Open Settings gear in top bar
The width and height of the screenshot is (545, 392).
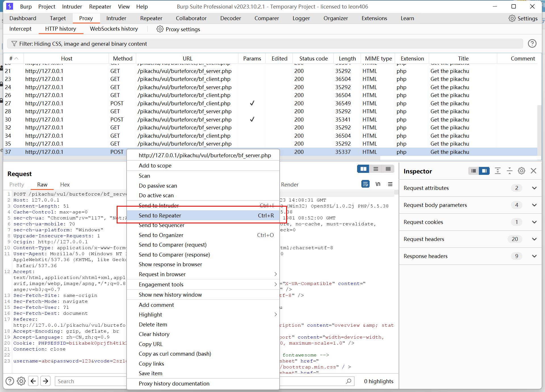(512, 18)
